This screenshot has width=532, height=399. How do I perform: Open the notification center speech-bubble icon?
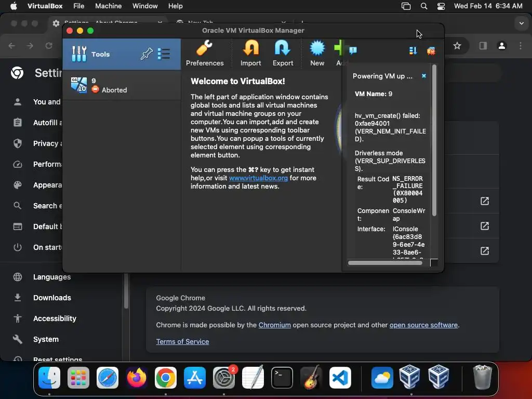[353, 50]
